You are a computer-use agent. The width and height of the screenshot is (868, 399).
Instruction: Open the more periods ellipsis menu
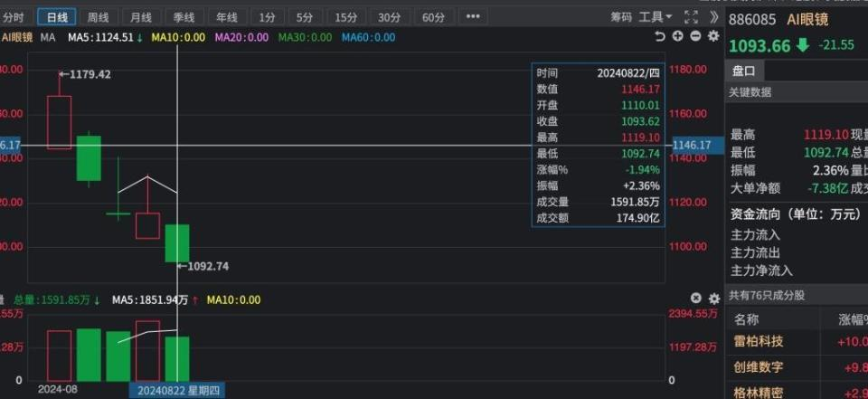tap(473, 16)
